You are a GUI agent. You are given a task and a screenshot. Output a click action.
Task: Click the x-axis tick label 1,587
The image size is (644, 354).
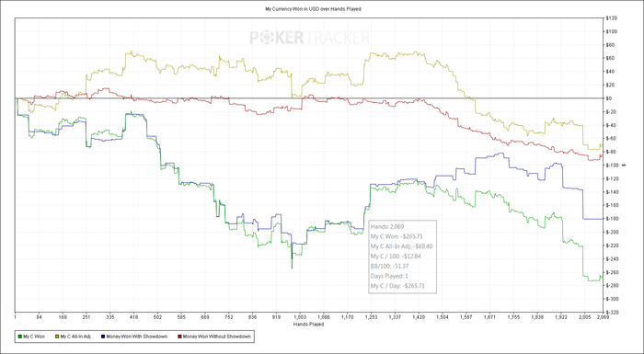pos(466,317)
